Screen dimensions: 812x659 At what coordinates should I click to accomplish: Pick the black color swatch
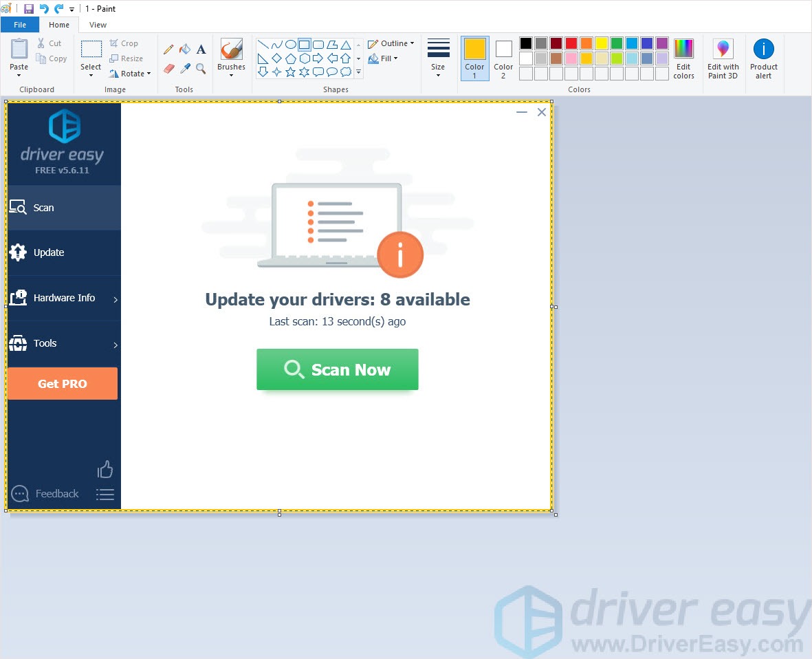[x=525, y=43]
